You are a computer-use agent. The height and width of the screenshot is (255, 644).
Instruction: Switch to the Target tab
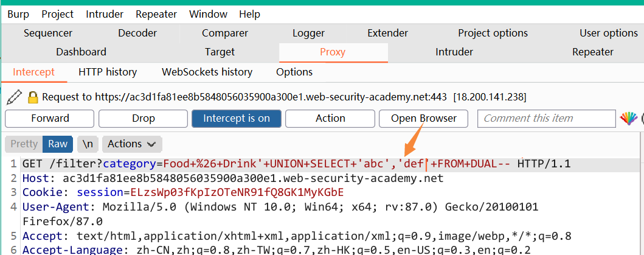point(220,52)
